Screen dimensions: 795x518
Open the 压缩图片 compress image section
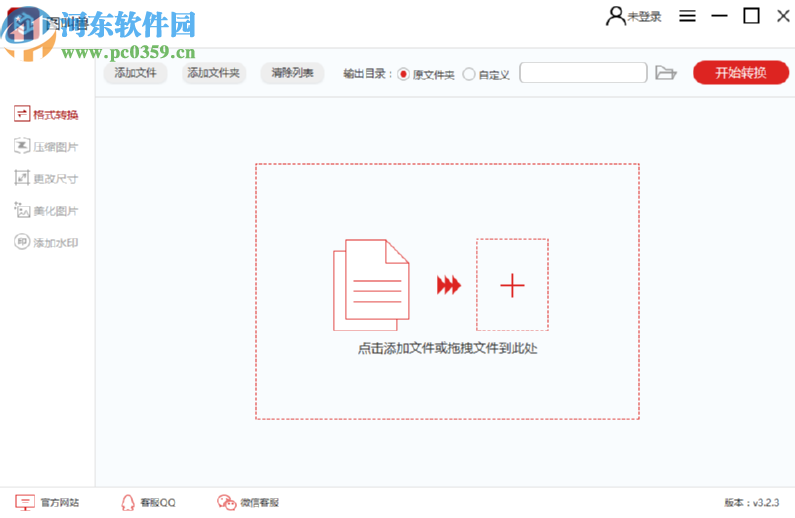click(46, 146)
